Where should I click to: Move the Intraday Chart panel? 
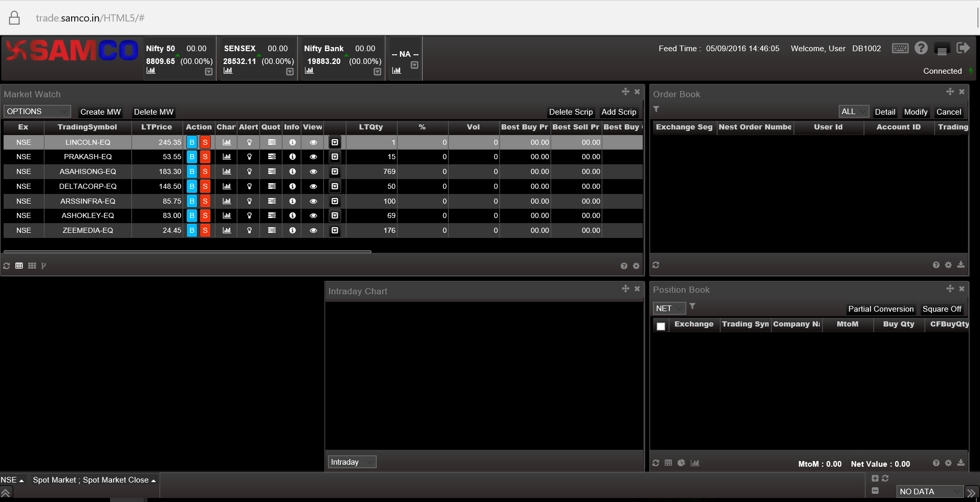click(625, 289)
